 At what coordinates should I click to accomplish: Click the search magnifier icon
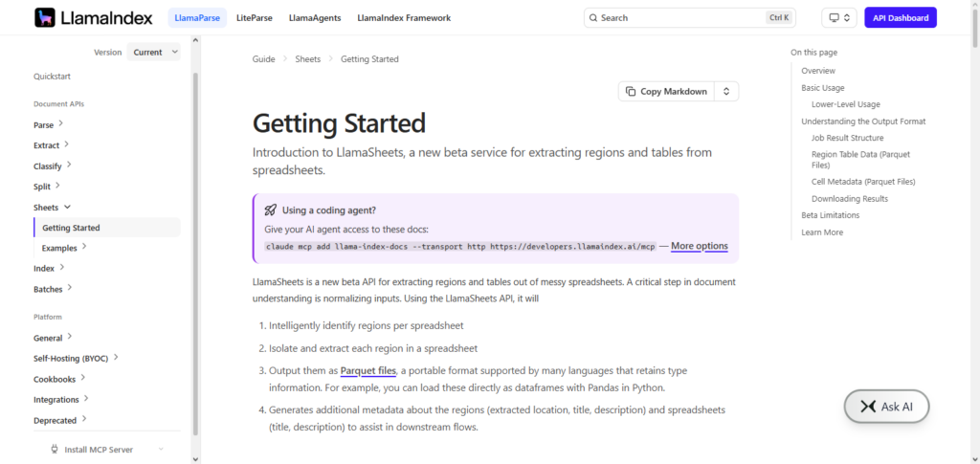(x=593, y=18)
